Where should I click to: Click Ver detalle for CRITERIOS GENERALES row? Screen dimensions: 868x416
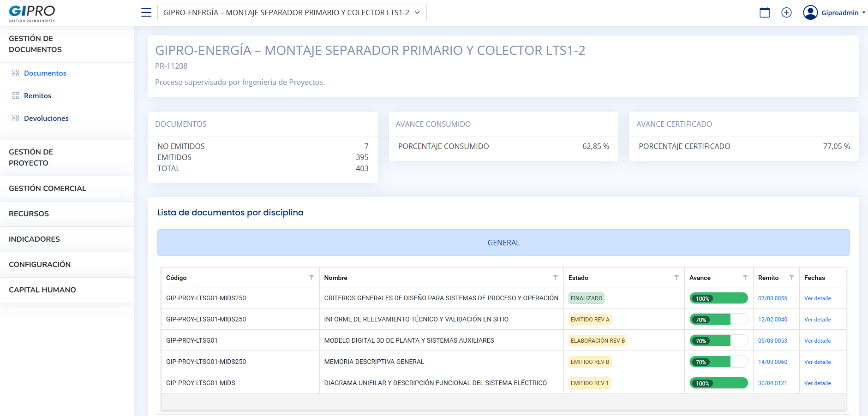point(817,298)
